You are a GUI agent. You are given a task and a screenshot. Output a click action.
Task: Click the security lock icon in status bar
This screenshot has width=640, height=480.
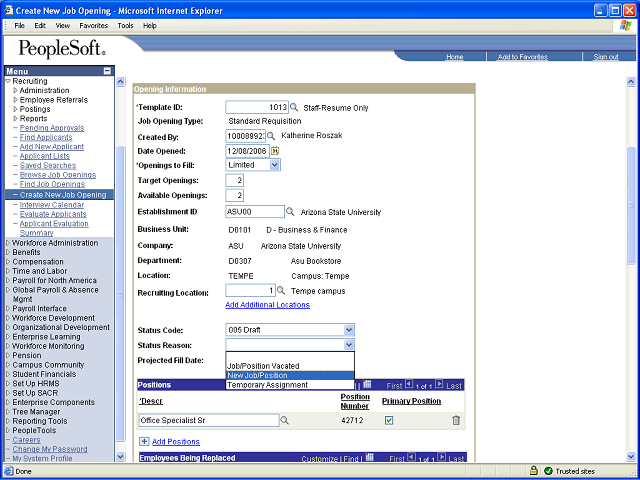[533, 471]
